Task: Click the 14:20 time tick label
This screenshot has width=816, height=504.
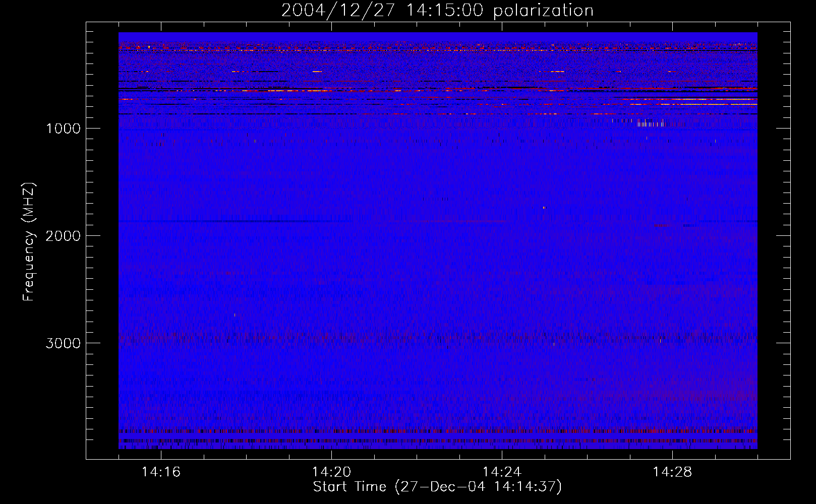Action: 331,472
